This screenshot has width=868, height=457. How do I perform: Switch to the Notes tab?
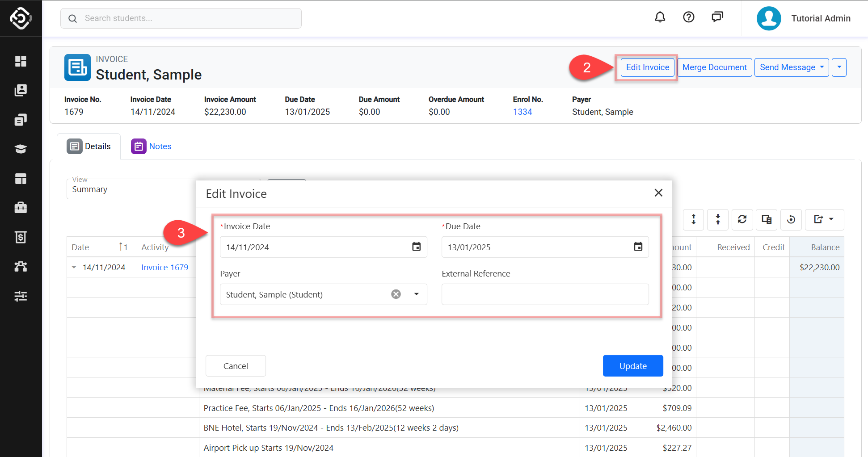point(152,147)
